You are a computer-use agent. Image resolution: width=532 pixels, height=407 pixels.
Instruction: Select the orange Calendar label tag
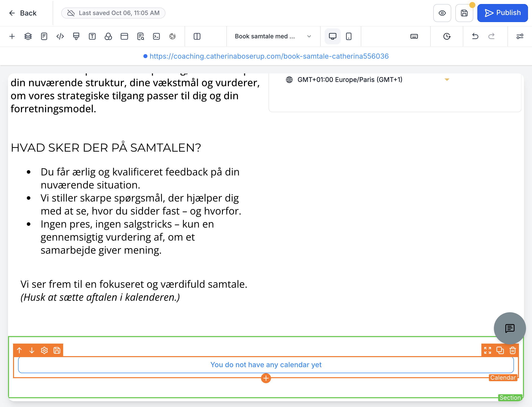[503, 378]
